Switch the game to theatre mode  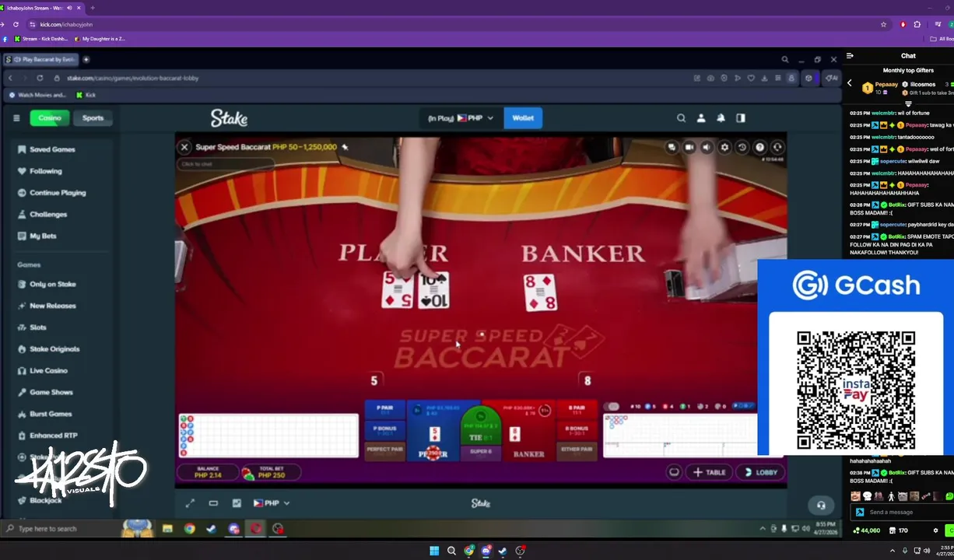213,503
